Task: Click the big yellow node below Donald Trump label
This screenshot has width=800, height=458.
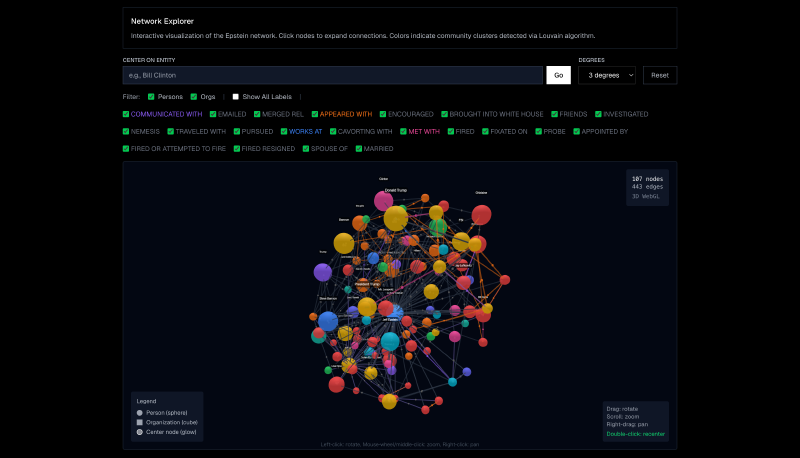Action: [x=396, y=218]
